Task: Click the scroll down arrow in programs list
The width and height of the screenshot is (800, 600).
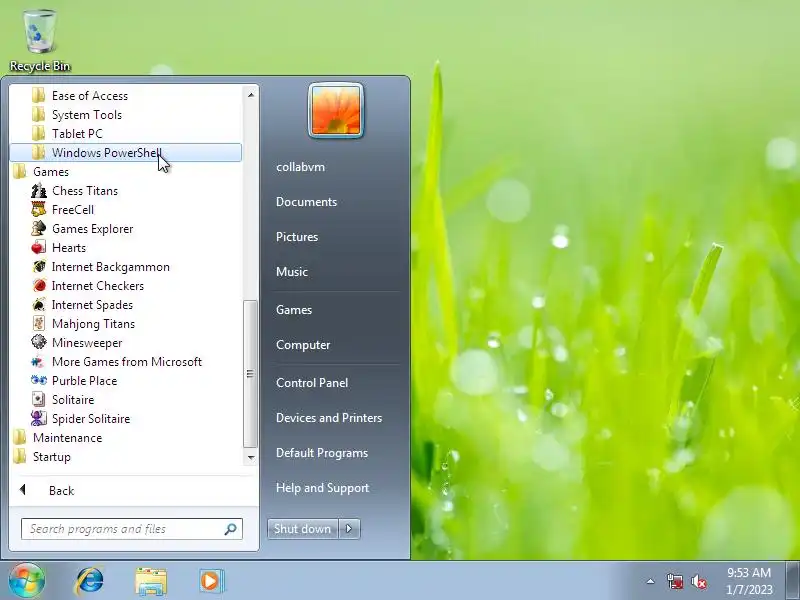Action: click(251, 457)
